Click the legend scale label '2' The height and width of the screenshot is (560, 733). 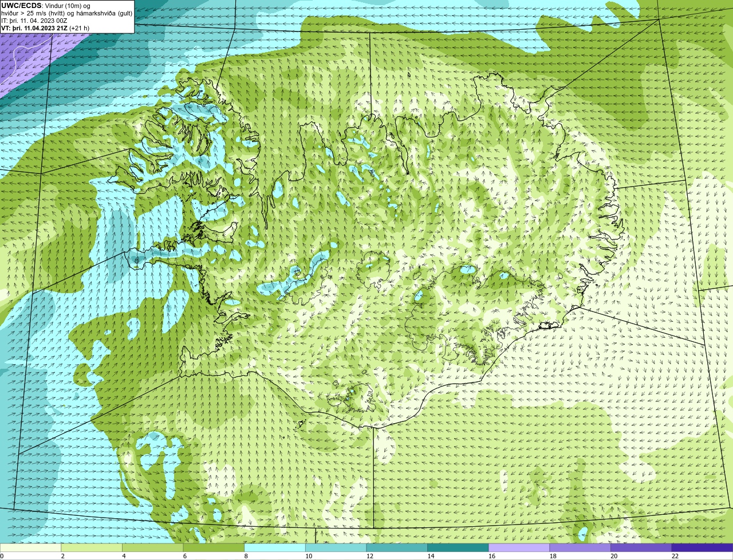pyautogui.click(x=62, y=556)
